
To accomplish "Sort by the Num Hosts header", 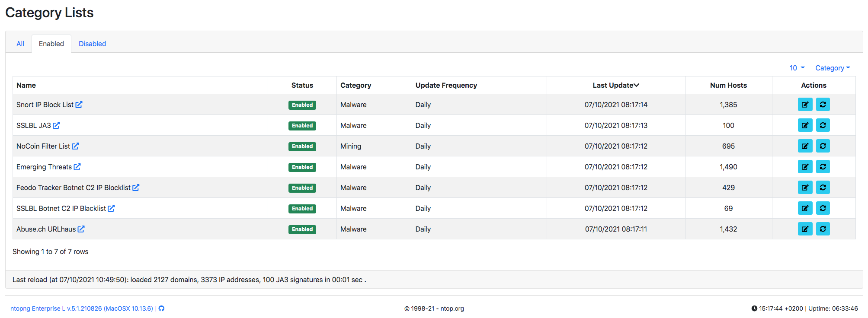I will [728, 85].
